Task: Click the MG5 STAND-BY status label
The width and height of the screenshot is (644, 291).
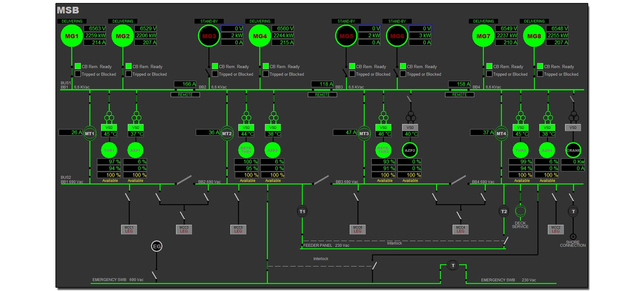Action: coord(346,21)
